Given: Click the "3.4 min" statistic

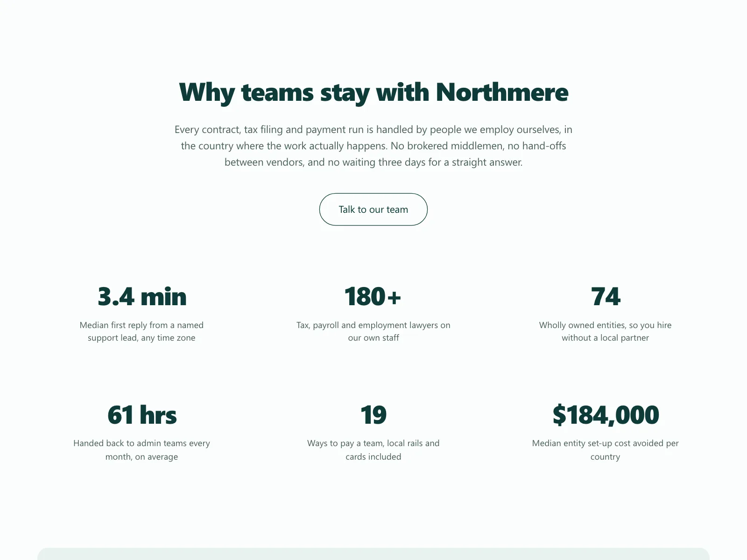Looking at the screenshot, I should tap(142, 296).
